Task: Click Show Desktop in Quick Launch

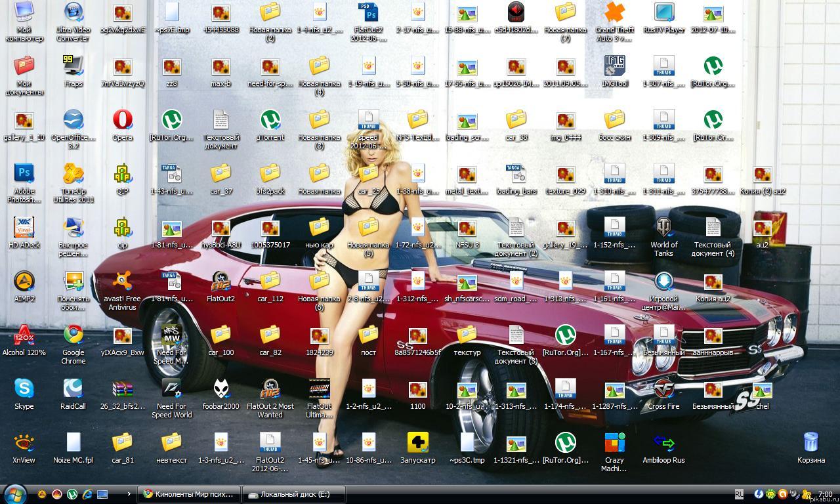Action: tap(102, 494)
